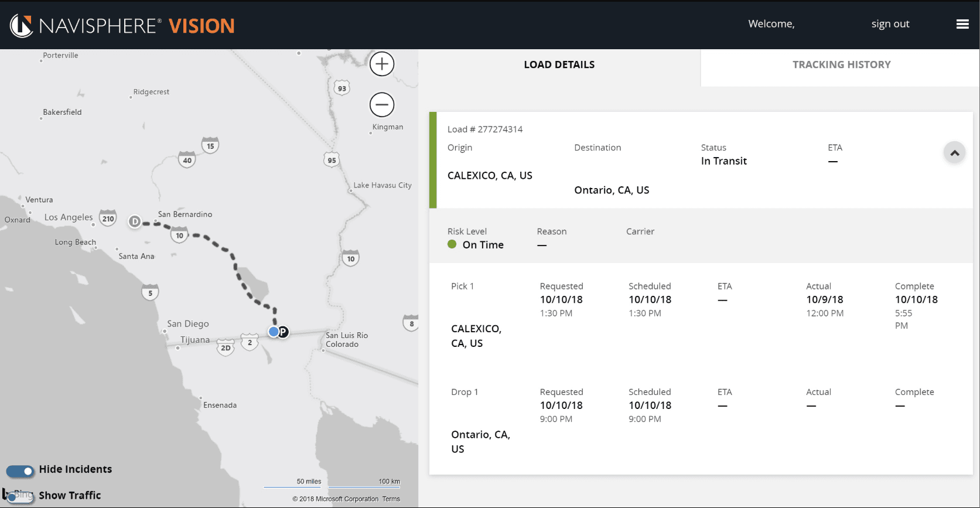Select the Load Details tab
This screenshot has height=508, width=980.
(x=559, y=64)
